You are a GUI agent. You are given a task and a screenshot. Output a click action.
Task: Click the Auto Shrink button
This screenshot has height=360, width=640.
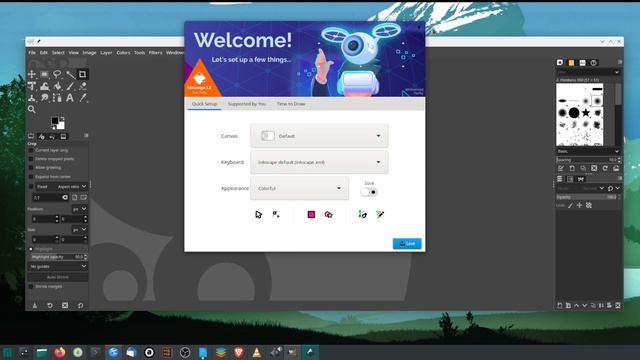tap(58, 277)
